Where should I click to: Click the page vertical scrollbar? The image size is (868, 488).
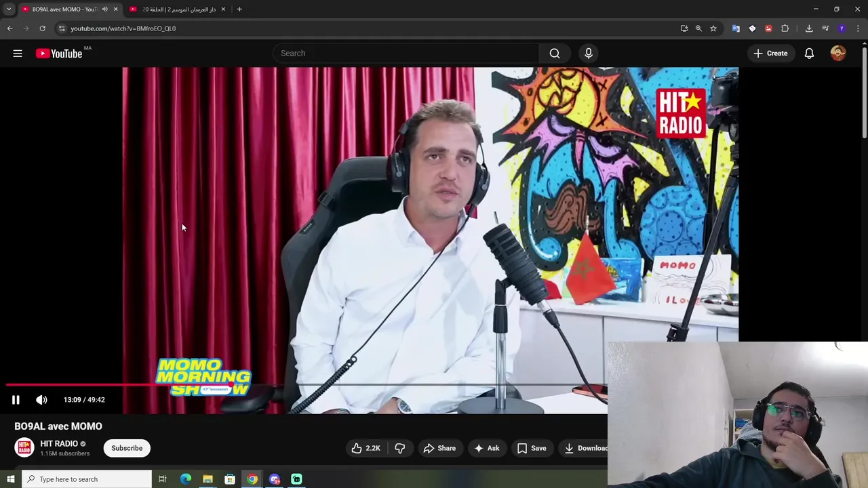(x=864, y=91)
